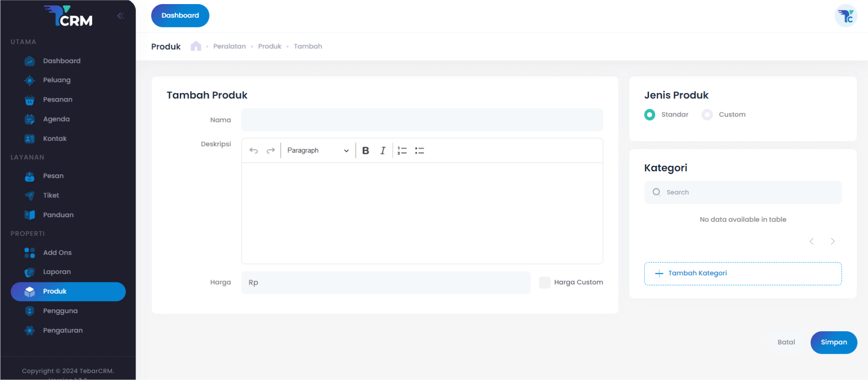Click the Simpan button
Screen dimensions: 868x380
[833, 342]
